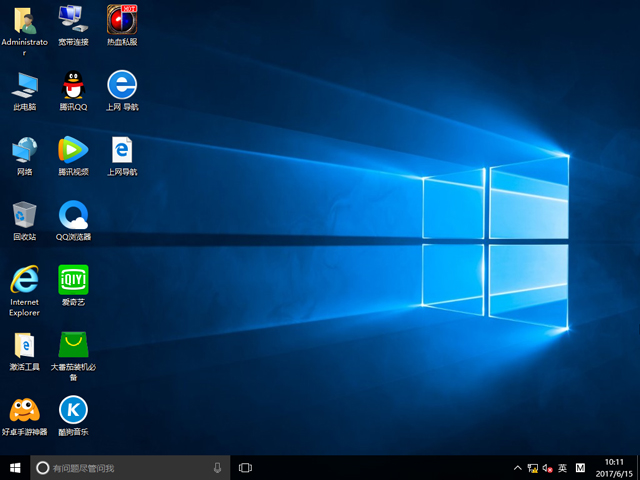This screenshot has height=480, width=640.
Task: Toggle the 英 input language indicator
Action: click(562, 468)
